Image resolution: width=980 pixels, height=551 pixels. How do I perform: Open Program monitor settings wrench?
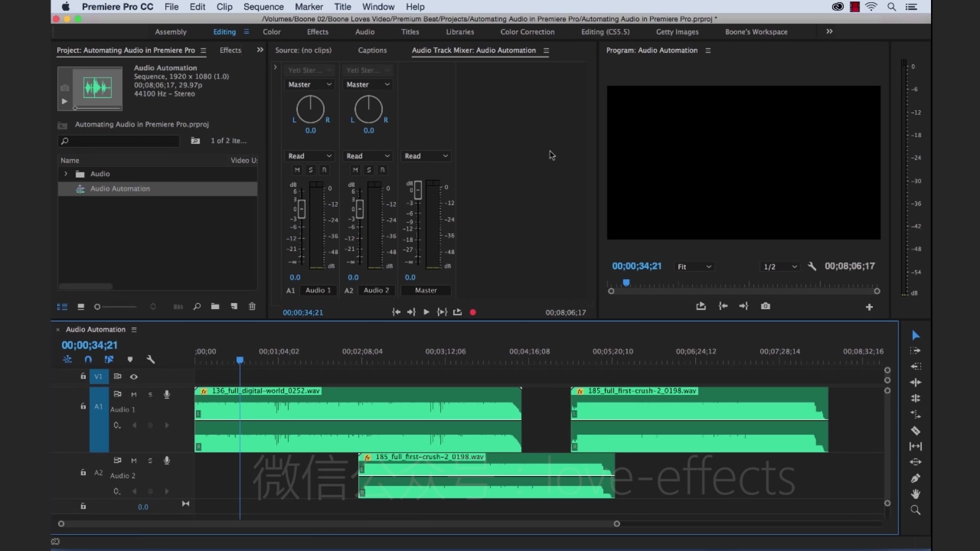tap(812, 266)
